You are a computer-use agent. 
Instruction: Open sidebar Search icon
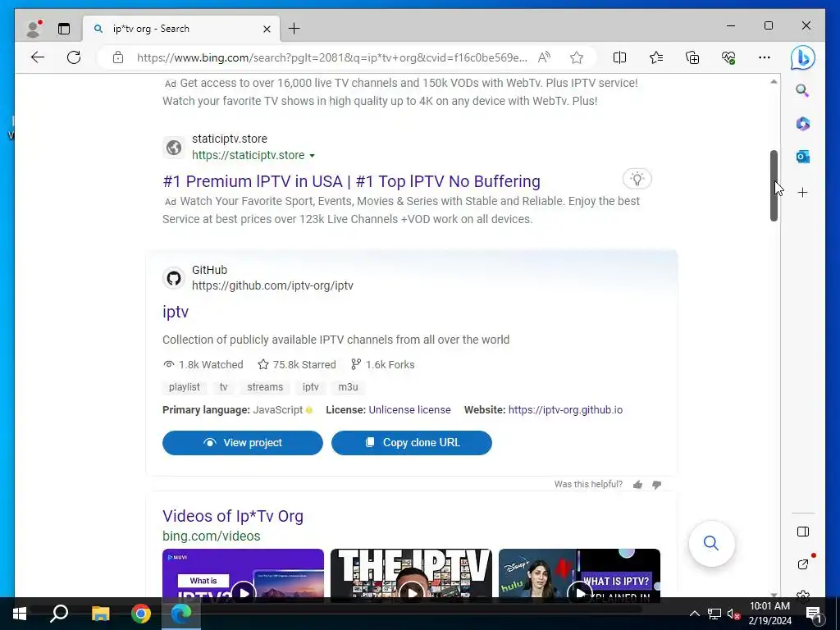click(x=802, y=90)
